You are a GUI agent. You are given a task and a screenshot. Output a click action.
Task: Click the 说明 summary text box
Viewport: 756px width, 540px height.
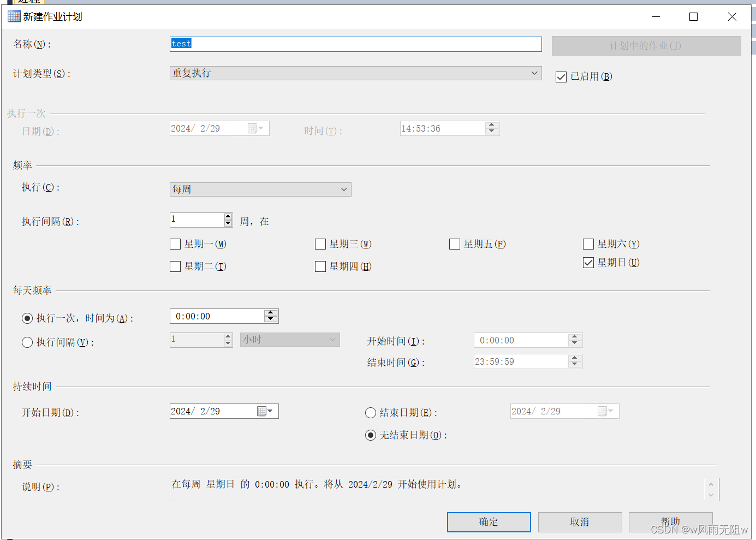click(444, 489)
